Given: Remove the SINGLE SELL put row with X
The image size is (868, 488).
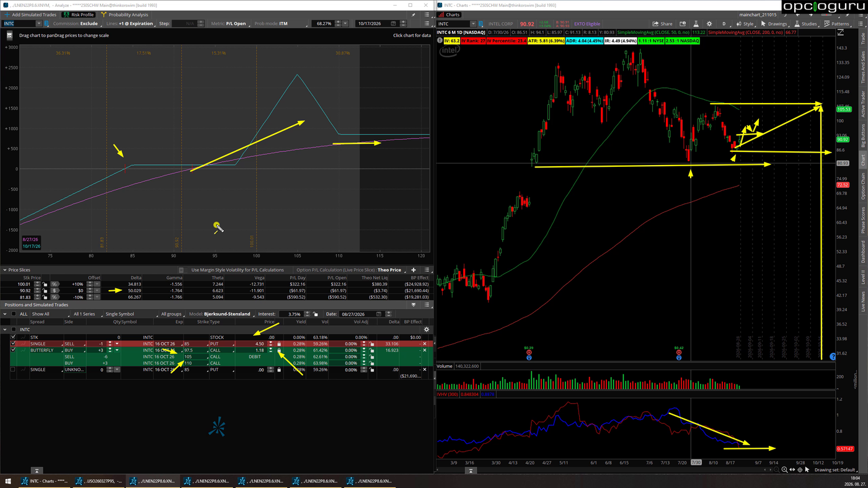Looking at the screenshot, I should click(425, 344).
